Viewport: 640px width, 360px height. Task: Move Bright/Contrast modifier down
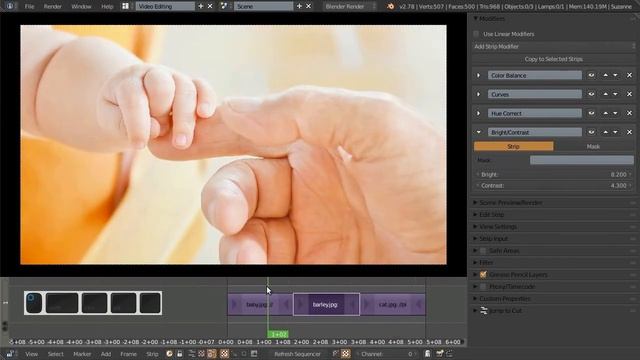click(615, 132)
